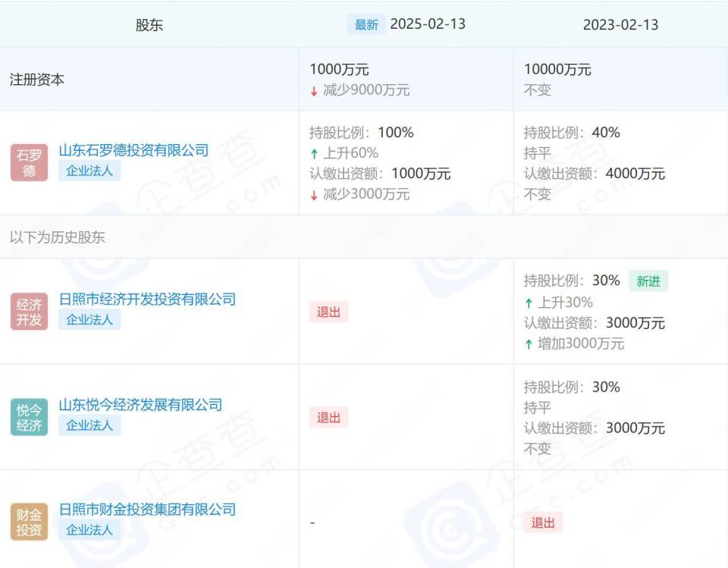Click 退出 tag in 山东悦今经济发展有限公司 row

(328, 418)
